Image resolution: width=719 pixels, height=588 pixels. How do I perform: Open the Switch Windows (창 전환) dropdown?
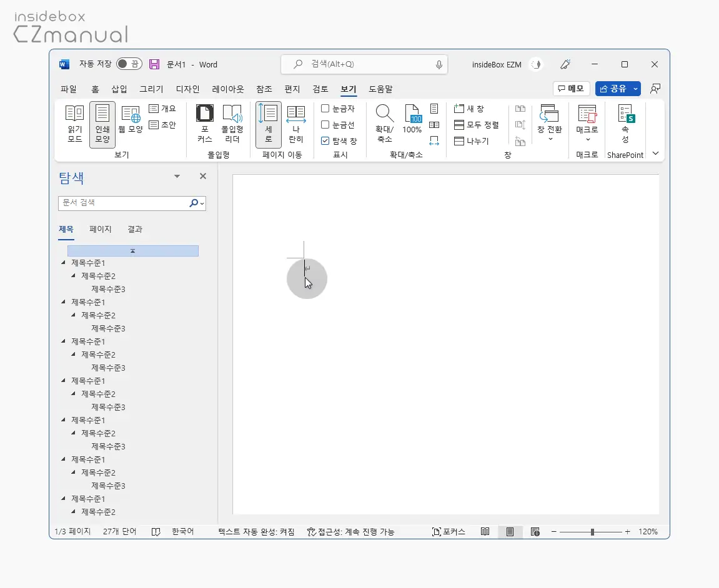[x=549, y=124]
